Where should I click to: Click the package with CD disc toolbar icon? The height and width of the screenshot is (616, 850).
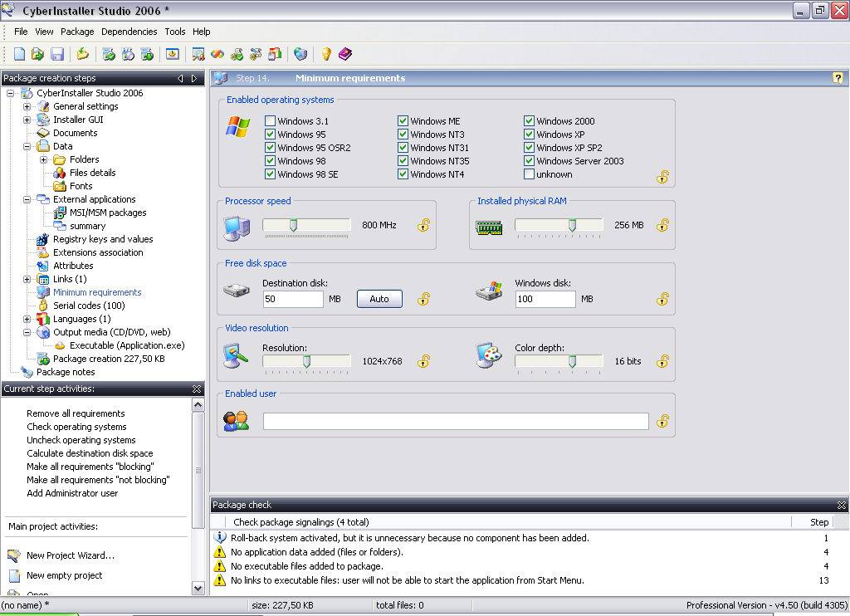(128, 54)
